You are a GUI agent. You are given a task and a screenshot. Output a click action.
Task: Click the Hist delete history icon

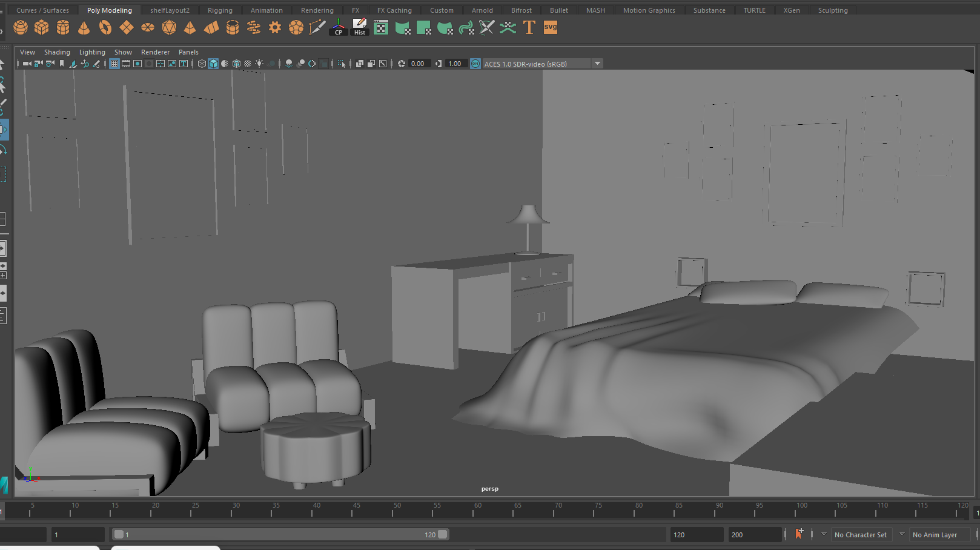(x=360, y=27)
